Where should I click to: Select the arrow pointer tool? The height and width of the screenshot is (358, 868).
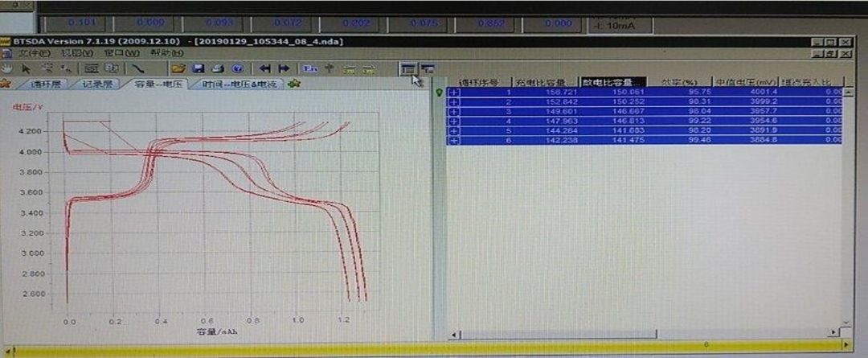[x=26, y=69]
